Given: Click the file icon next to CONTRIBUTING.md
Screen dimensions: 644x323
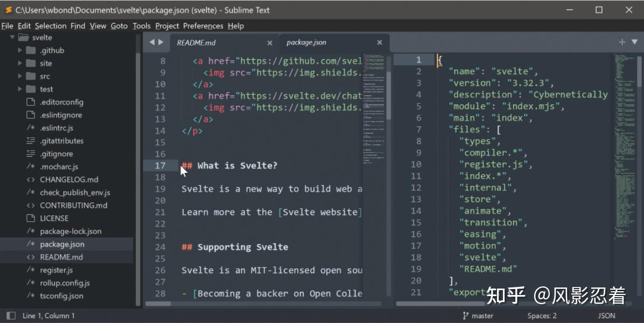Looking at the screenshot, I should coord(30,205).
